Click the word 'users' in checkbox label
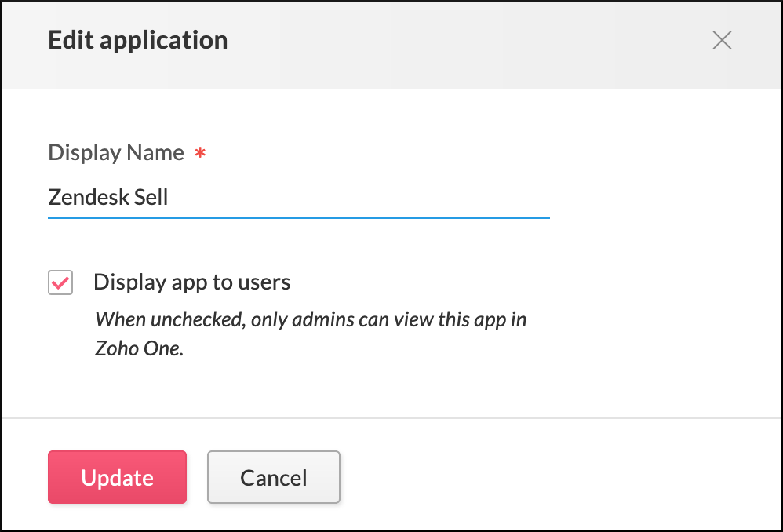783x532 pixels. tap(265, 282)
